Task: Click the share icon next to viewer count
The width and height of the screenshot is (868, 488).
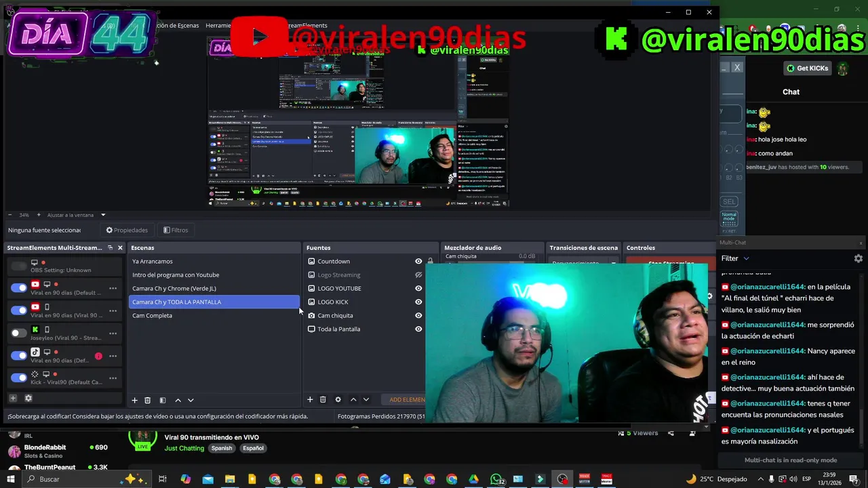Action: (x=671, y=433)
